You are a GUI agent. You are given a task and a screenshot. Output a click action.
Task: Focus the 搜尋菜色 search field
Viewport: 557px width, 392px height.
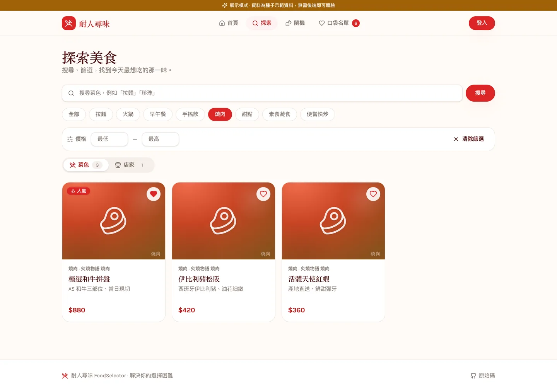pos(262,93)
